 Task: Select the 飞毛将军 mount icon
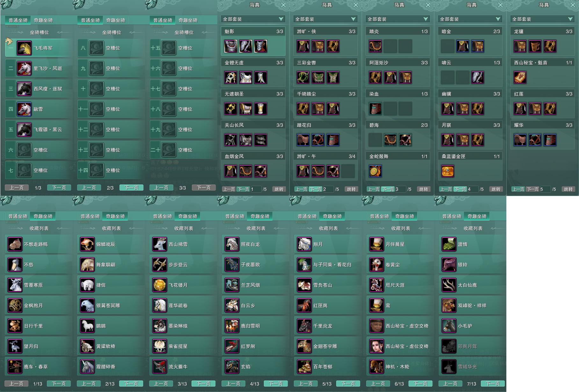coord(24,48)
